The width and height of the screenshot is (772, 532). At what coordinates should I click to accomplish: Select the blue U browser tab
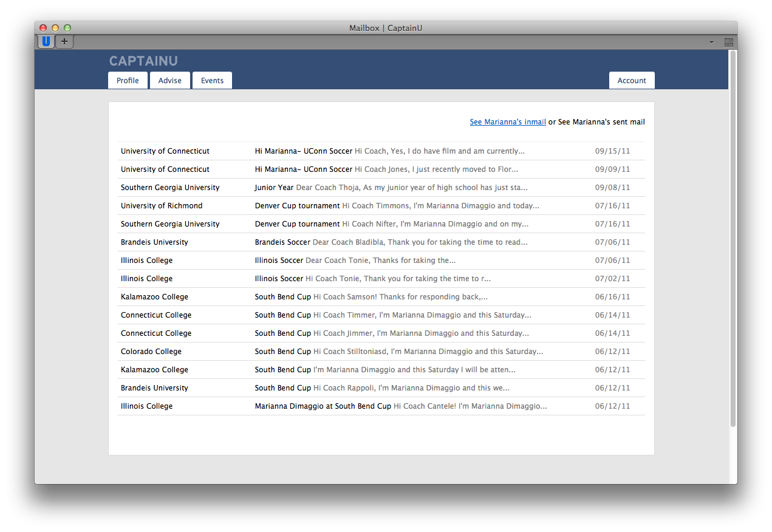[x=46, y=41]
